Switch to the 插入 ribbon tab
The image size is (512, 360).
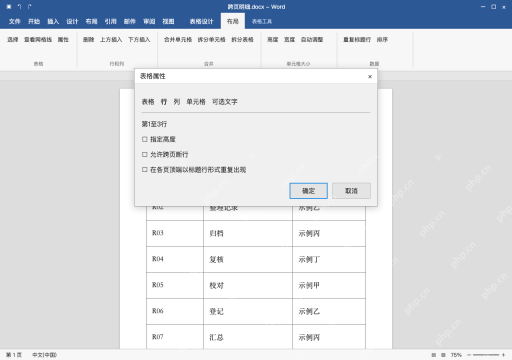[x=53, y=22]
